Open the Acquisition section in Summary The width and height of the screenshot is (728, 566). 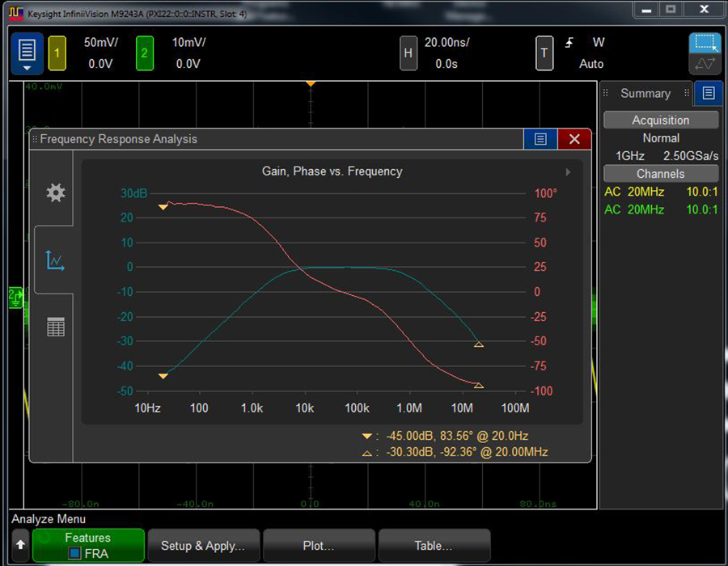660,120
